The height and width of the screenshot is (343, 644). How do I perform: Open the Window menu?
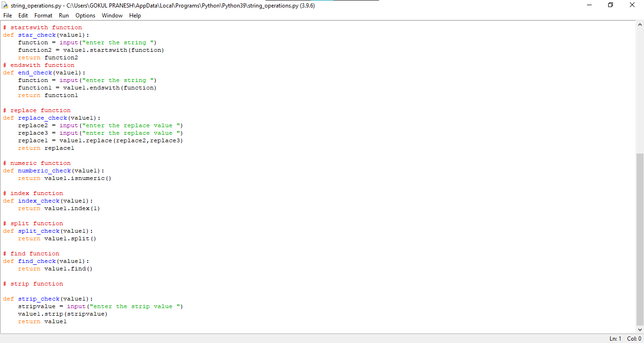pos(112,16)
